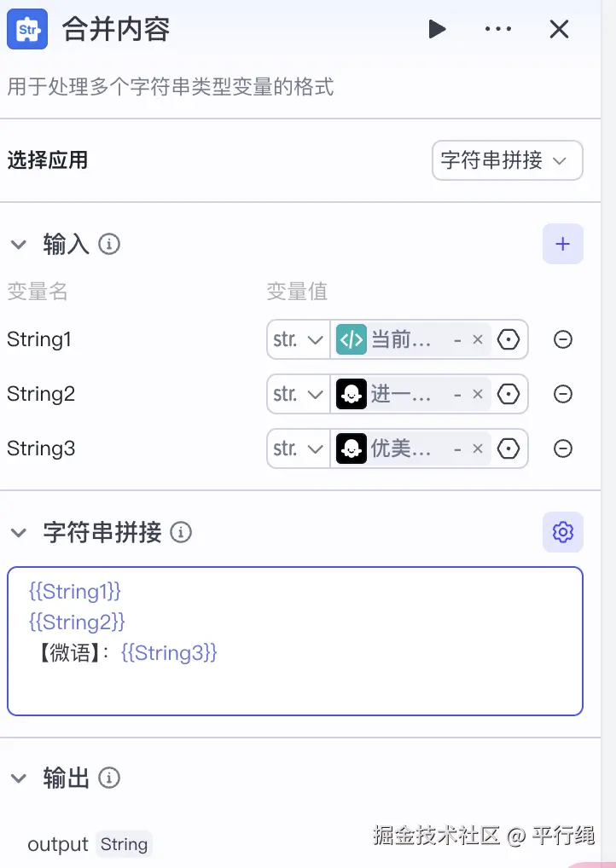Clear the 进一… reference value on String2
The width and height of the screenshot is (616, 868).
pyautogui.click(x=478, y=394)
